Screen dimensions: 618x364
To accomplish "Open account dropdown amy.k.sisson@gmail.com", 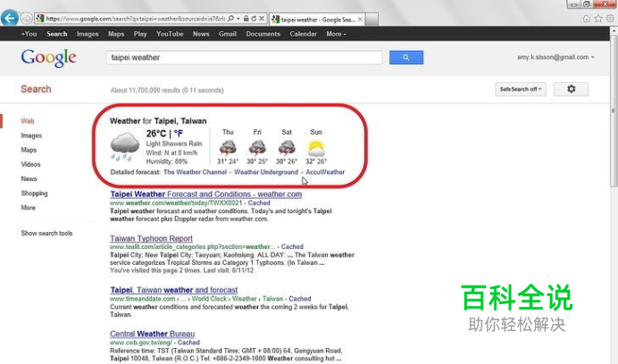I will [555, 57].
